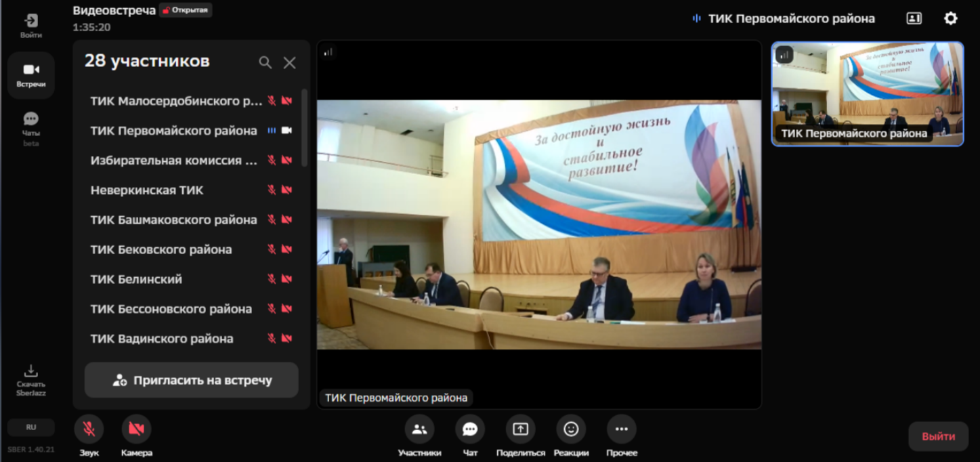Image resolution: width=980 pixels, height=462 pixels.
Task: Open Встречи section in sidebar
Action: coord(31,75)
